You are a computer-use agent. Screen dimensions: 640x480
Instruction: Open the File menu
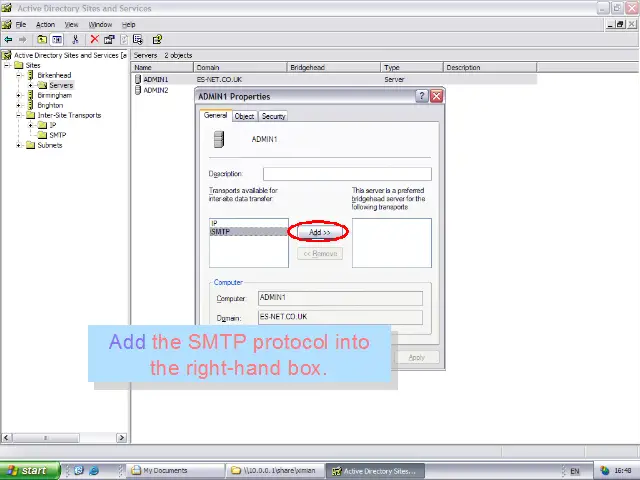[x=21, y=24]
